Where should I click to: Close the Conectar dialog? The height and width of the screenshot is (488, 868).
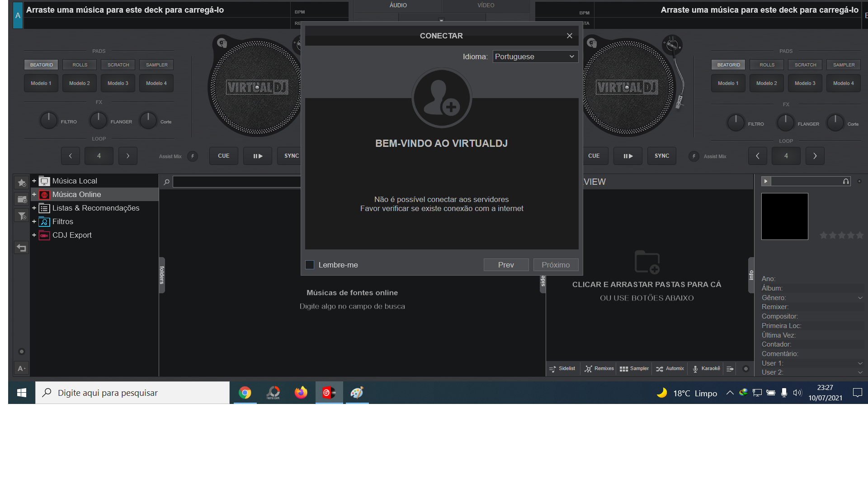tap(570, 36)
